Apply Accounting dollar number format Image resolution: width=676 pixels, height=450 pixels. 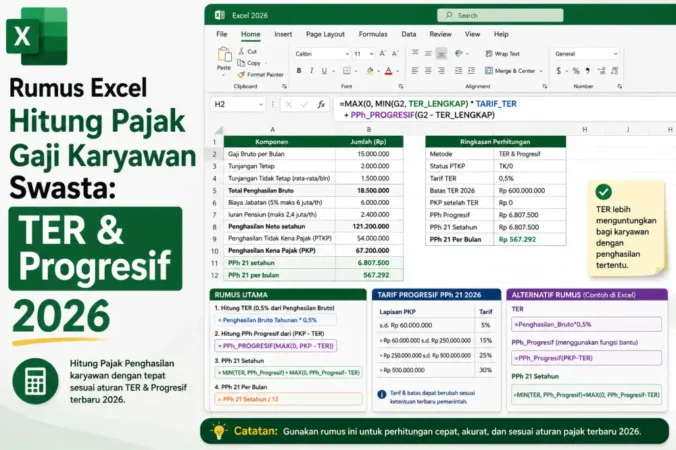(x=559, y=71)
